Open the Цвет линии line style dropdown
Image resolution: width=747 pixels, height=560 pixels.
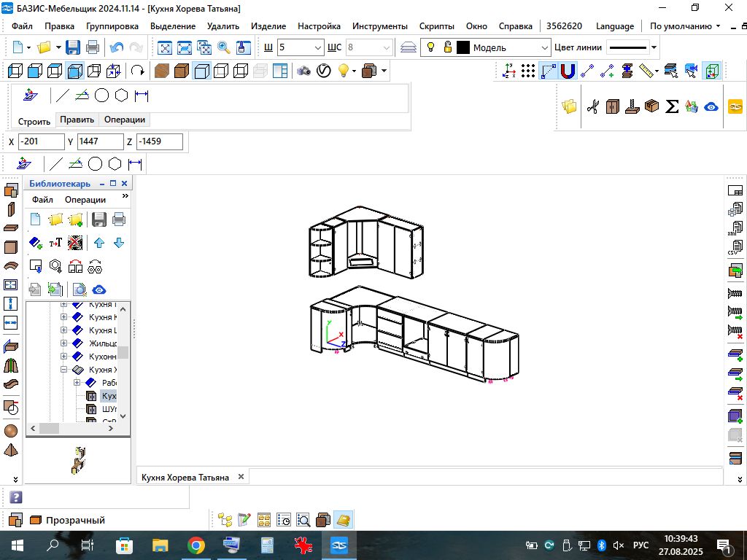click(654, 47)
